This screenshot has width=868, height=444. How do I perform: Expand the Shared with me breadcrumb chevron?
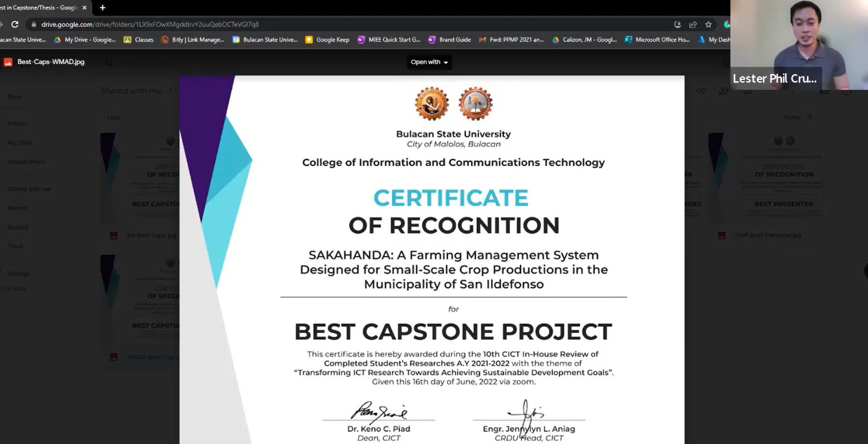(171, 91)
